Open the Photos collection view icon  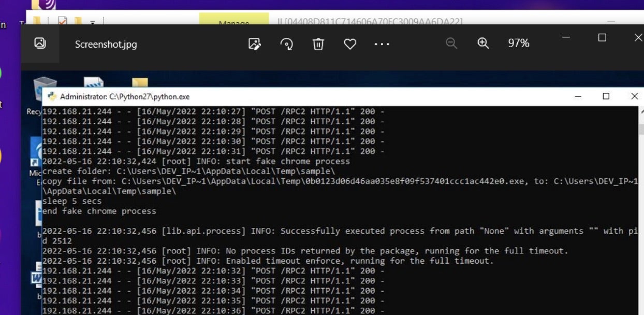click(x=40, y=44)
